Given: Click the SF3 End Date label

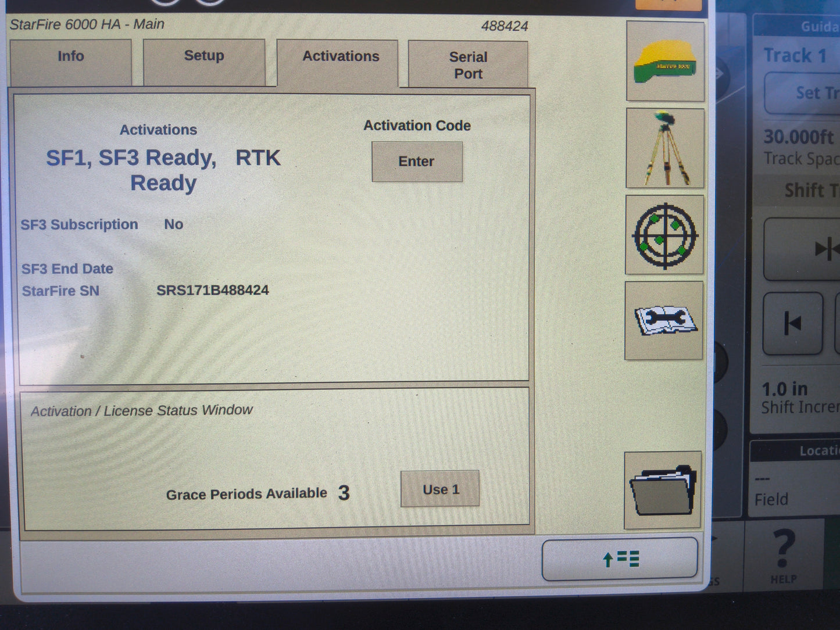Looking at the screenshot, I should 67,269.
